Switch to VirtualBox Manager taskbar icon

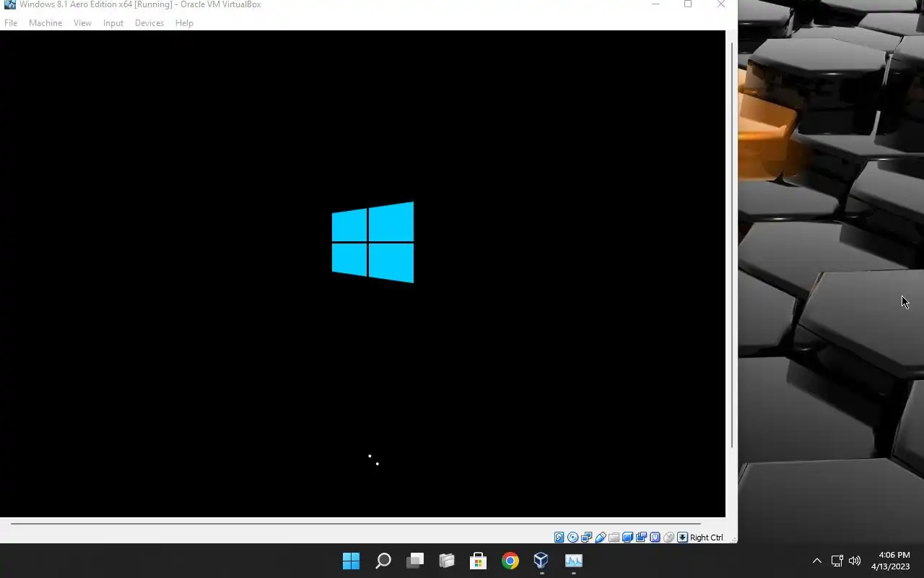pos(541,561)
